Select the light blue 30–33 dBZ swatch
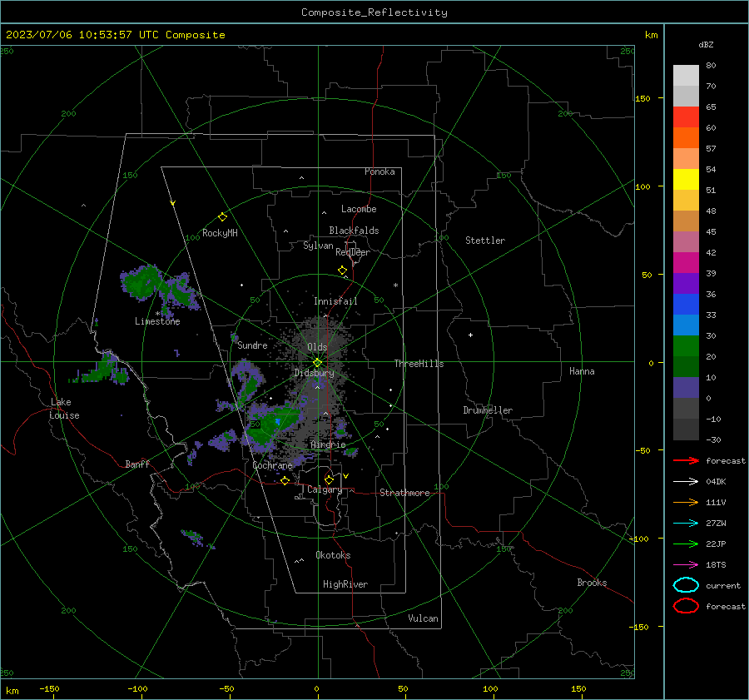 [x=686, y=325]
